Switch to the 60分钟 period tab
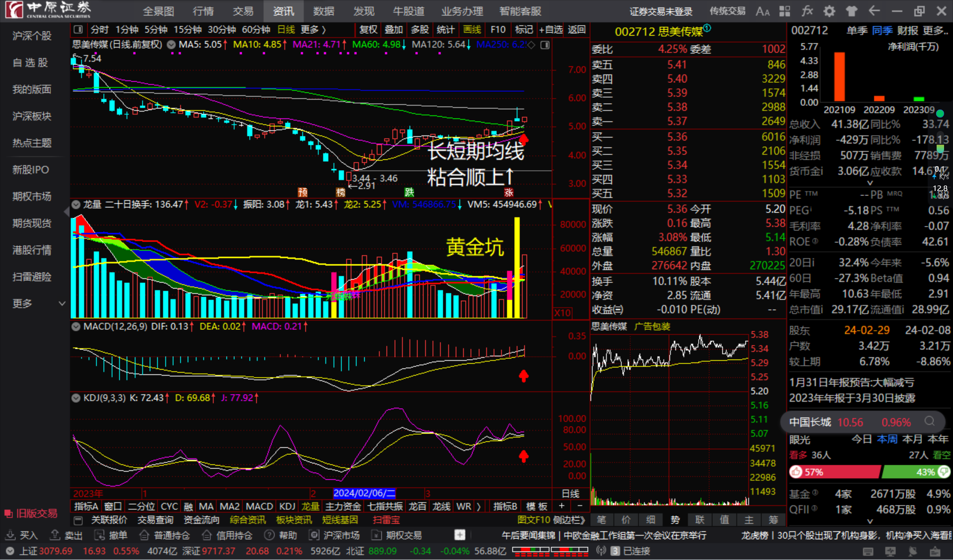The height and width of the screenshot is (560, 953). point(256,30)
